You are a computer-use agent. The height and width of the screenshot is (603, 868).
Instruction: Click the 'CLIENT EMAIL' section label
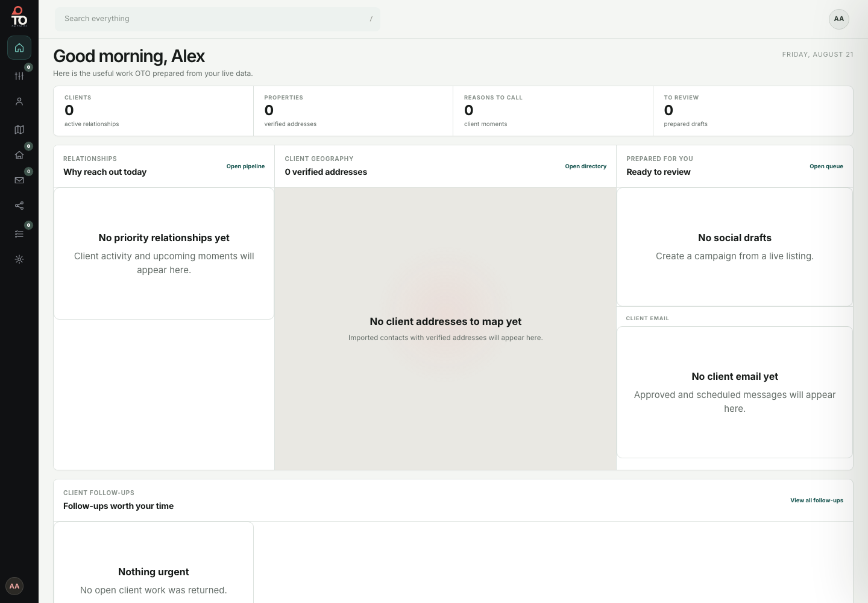click(647, 318)
